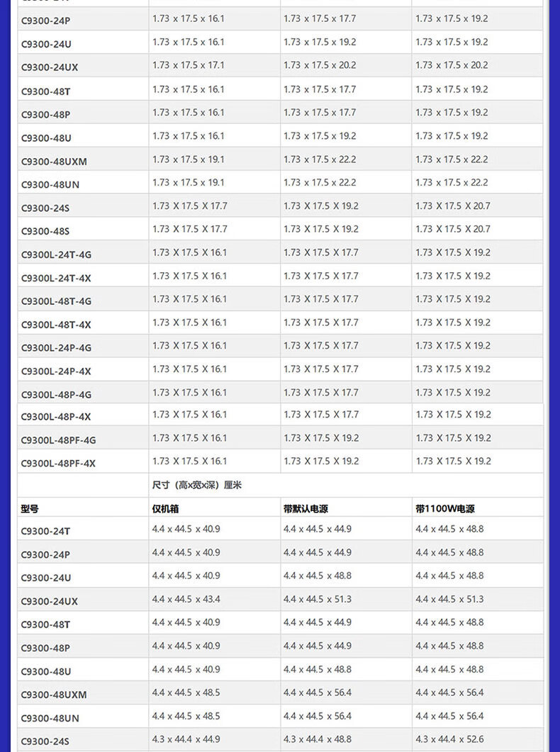Click 1.73 X 17.5 X 19.2 in C9300L-24T-4X row
The image size is (560, 752).
(x=453, y=276)
